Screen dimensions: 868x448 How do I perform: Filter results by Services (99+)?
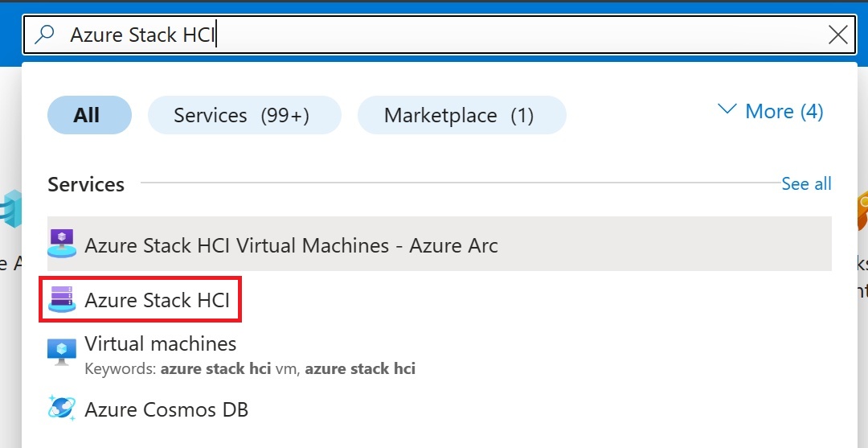click(244, 115)
